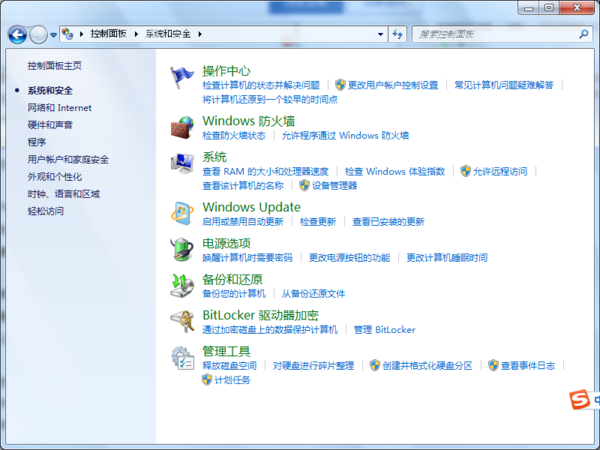
Task: Expand arrow after 系统和安全 breadcrumb
Action: coord(200,34)
